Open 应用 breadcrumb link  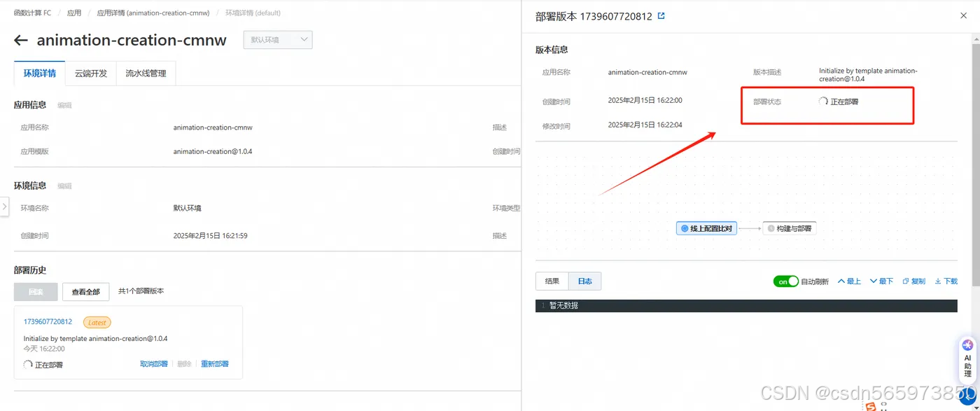click(x=74, y=13)
